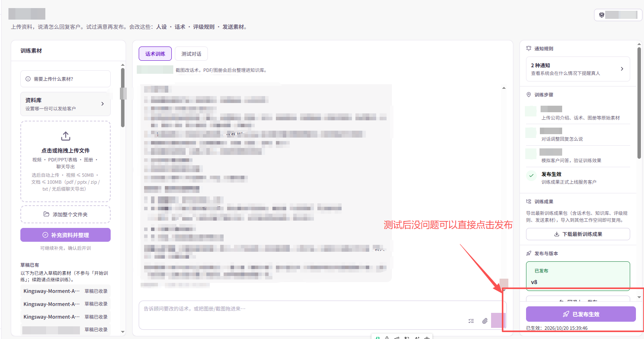The image size is (644, 339).
Task: Click the 补充资料并整理 button
Action: (65, 235)
